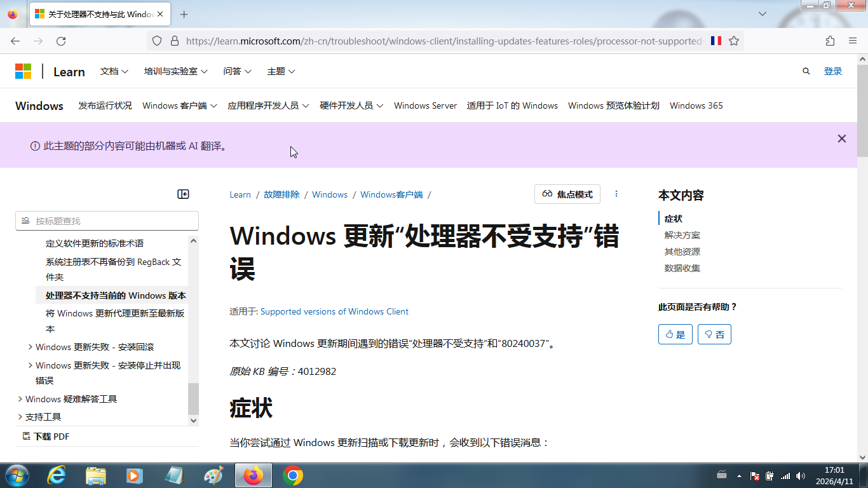Bookmark this page with star icon

tap(734, 41)
